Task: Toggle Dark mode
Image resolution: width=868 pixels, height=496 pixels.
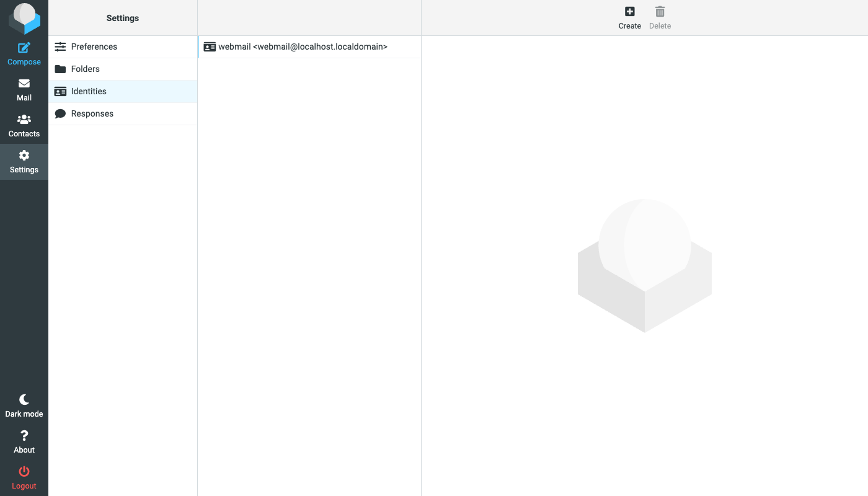Action: tap(24, 406)
